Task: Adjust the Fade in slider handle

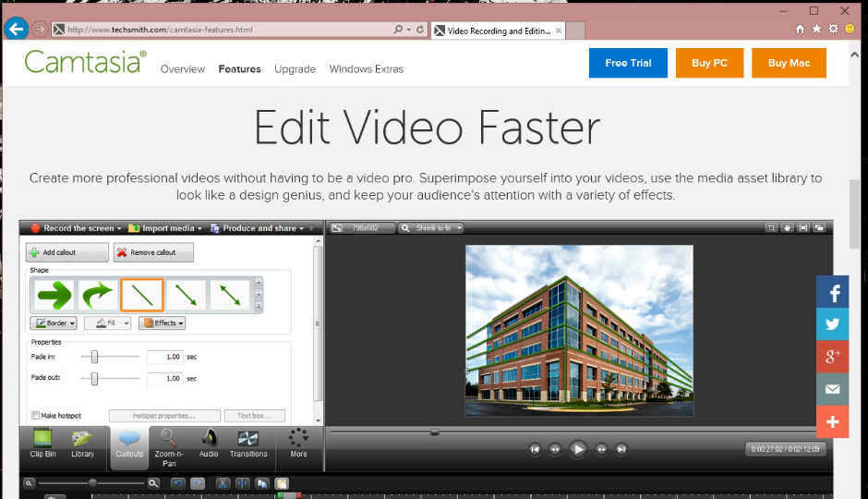Action: [94, 357]
